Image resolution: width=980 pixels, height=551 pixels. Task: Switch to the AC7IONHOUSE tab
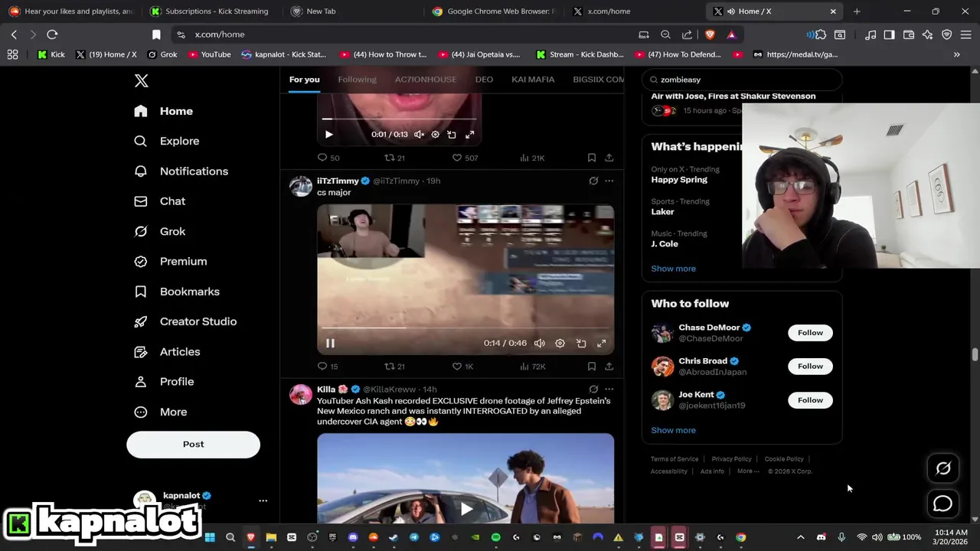(425, 80)
